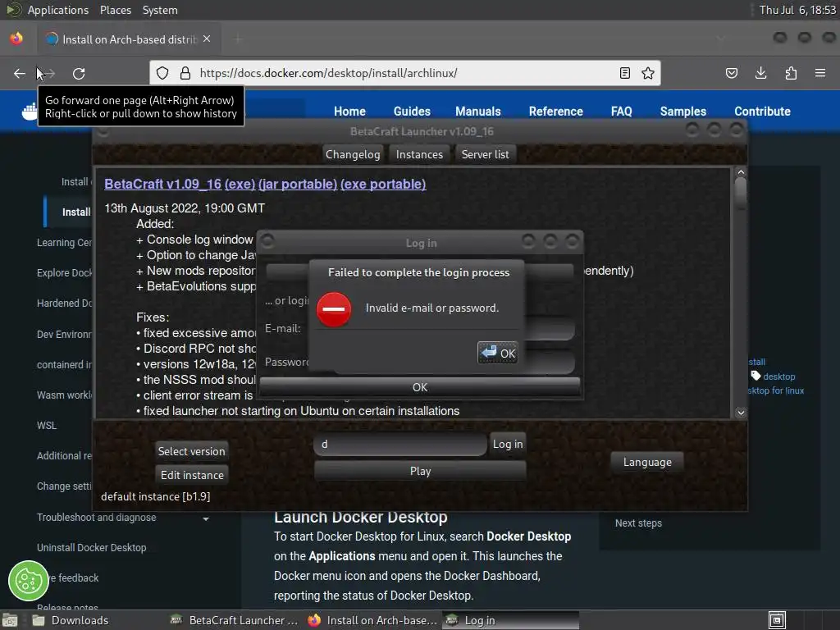The height and width of the screenshot is (630, 840).
Task: Open Manuals in Docker docs nav
Action: coord(478,112)
